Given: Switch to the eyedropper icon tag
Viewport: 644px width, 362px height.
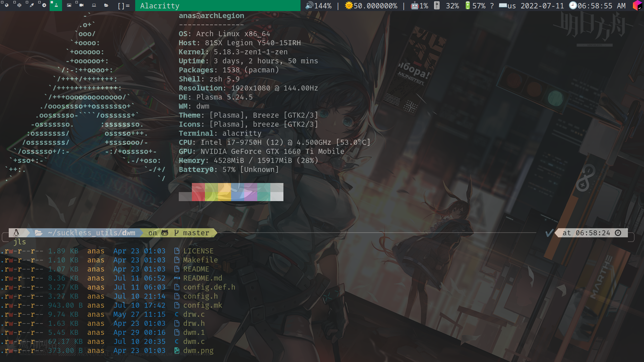Looking at the screenshot, I should coord(32,5).
